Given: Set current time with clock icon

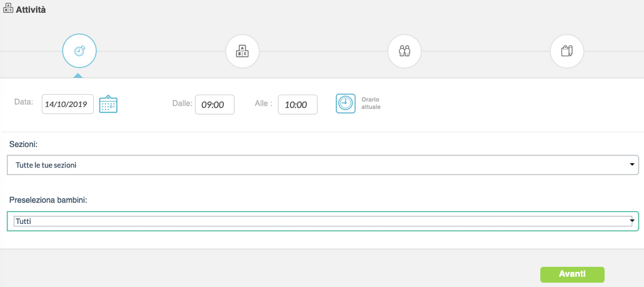Looking at the screenshot, I should click(345, 103).
